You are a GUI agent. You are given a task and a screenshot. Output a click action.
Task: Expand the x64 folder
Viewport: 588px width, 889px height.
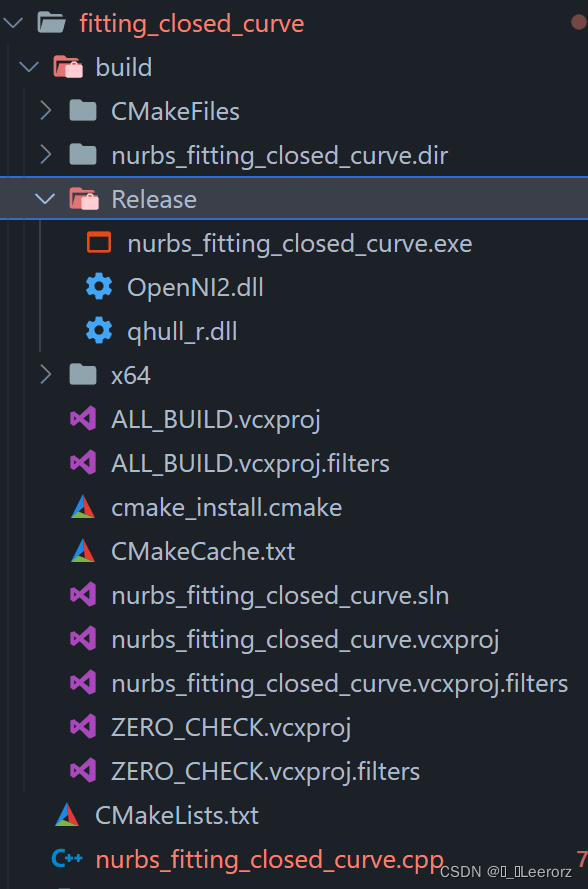point(44,374)
